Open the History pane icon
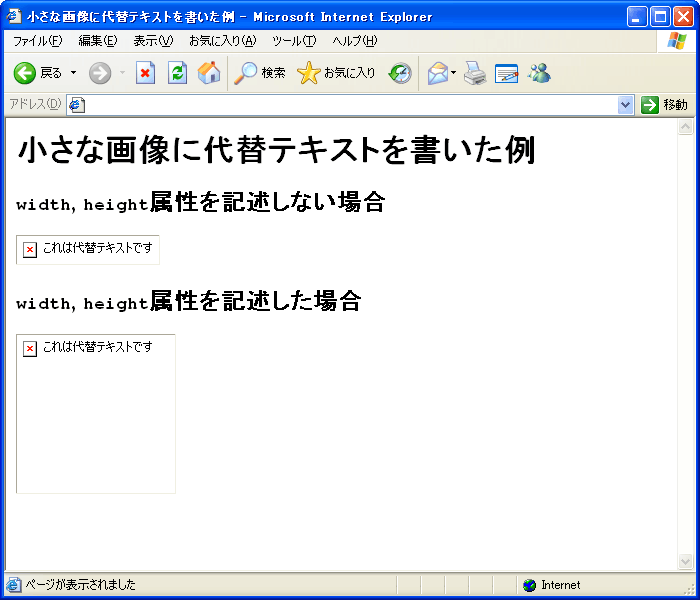The height and width of the screenshot is (600, 700). [400, 73]
